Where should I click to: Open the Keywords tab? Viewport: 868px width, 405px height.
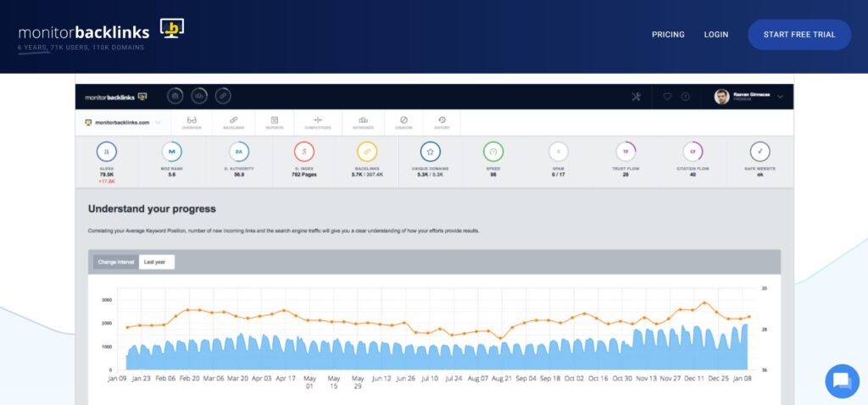363,123
